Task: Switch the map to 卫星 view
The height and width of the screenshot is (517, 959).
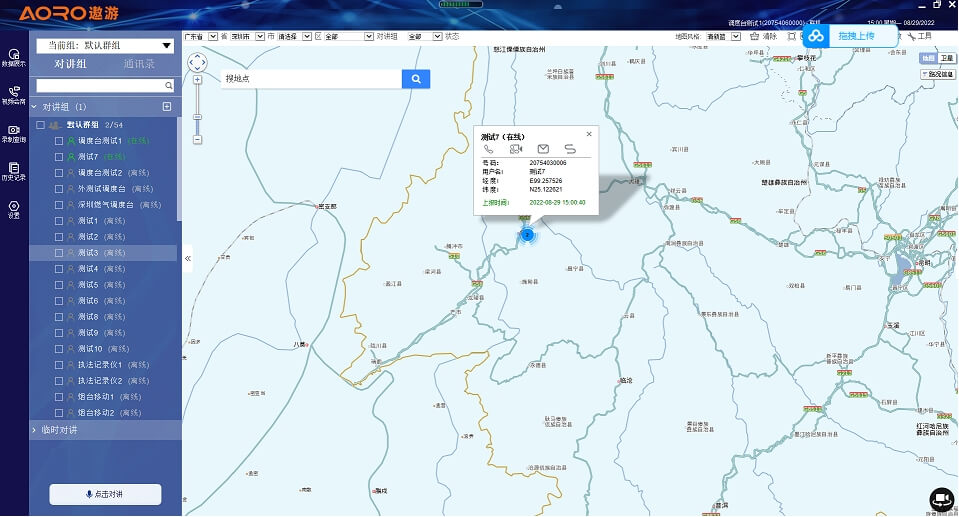Action: [947, 58]
